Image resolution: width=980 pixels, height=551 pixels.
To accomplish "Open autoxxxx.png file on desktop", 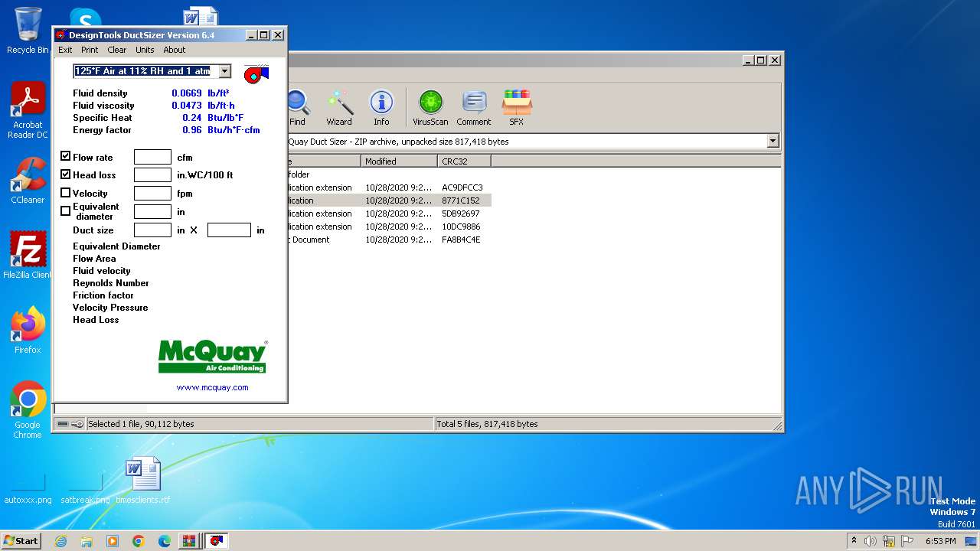I will click(x=28, y=488).
